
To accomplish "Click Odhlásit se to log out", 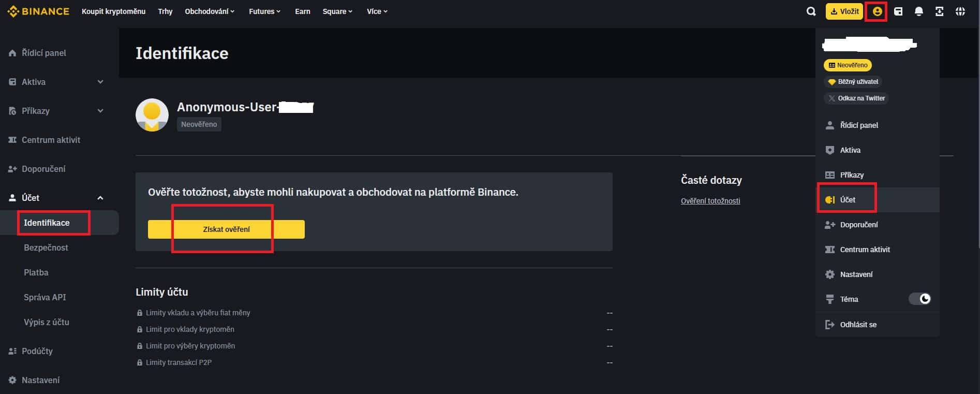I will tap(878, 325).
